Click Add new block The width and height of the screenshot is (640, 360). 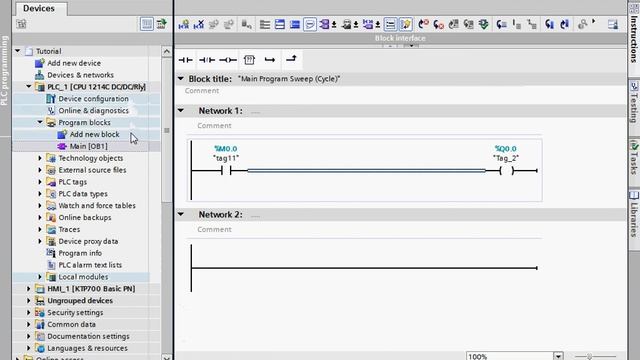point(95,134)
